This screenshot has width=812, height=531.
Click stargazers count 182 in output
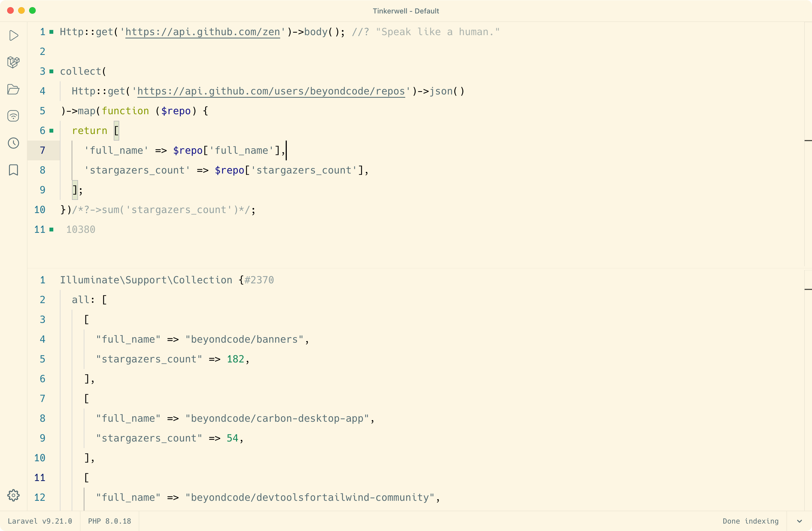235,359
